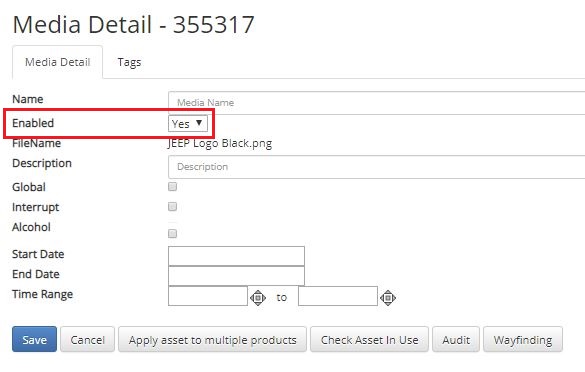The height and width of the screenshot is (372, 585).
Task: Click the Start Date label
Action: coord(38,254)
